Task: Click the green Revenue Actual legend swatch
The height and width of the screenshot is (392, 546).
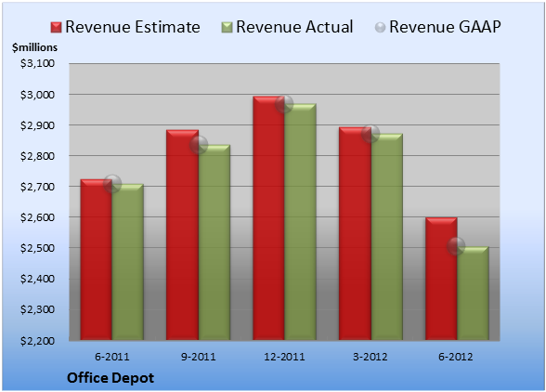Action: pyautogui.click(x=227, y=28)
